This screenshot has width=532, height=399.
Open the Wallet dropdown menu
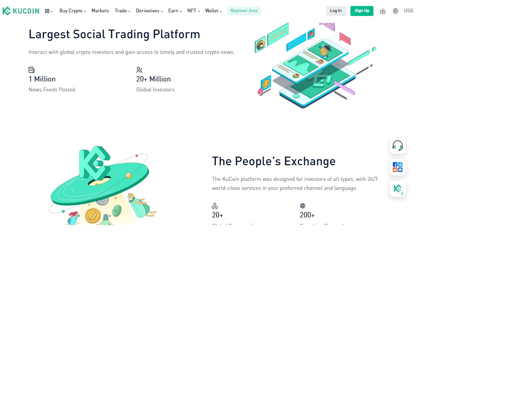tap(213, 11)
